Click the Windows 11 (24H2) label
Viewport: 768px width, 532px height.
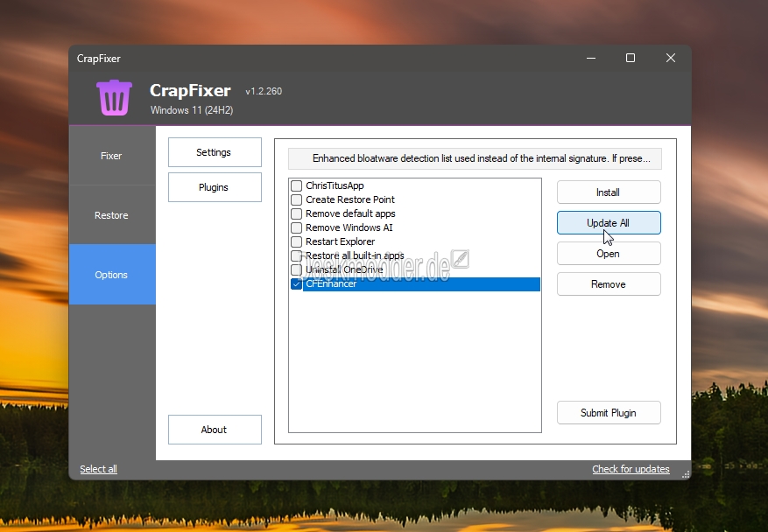(x=192, y=110)
